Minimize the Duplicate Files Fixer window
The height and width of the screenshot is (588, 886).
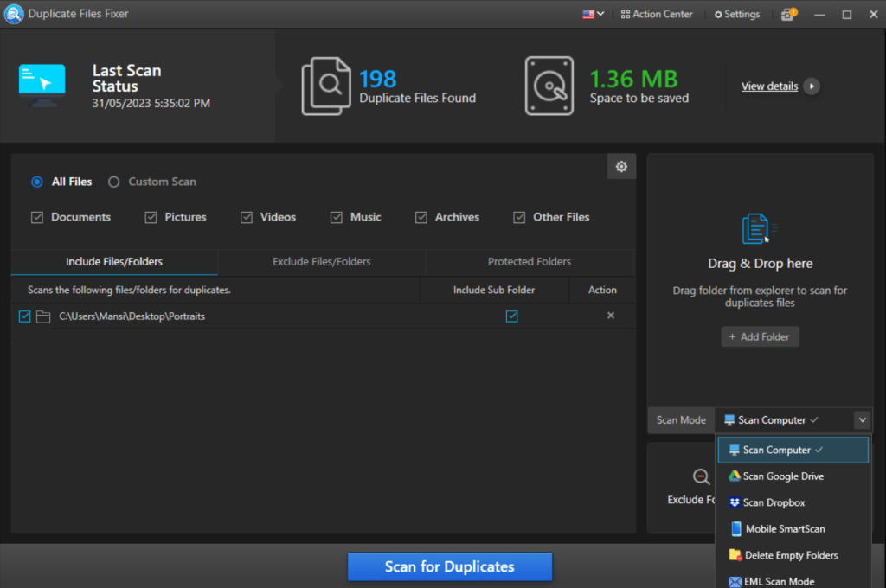tap(820, 15)
